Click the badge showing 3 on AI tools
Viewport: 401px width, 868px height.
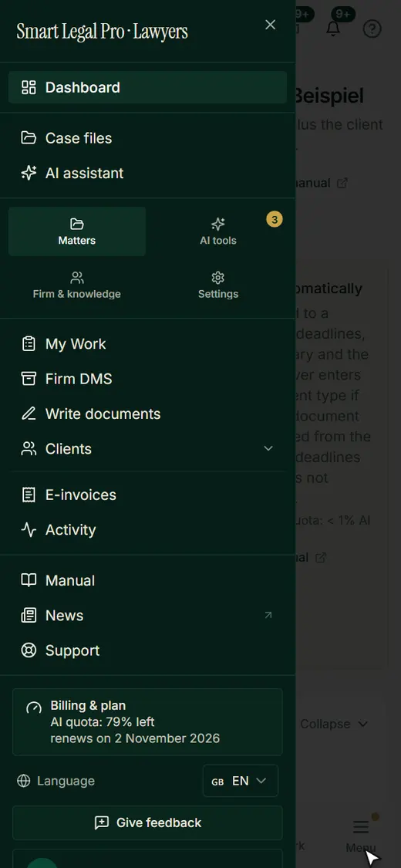[x=275, y=219]
